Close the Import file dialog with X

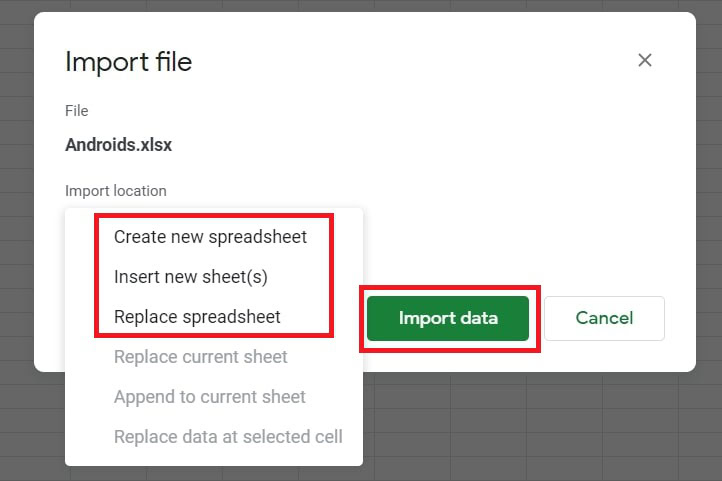pos(645,60)
